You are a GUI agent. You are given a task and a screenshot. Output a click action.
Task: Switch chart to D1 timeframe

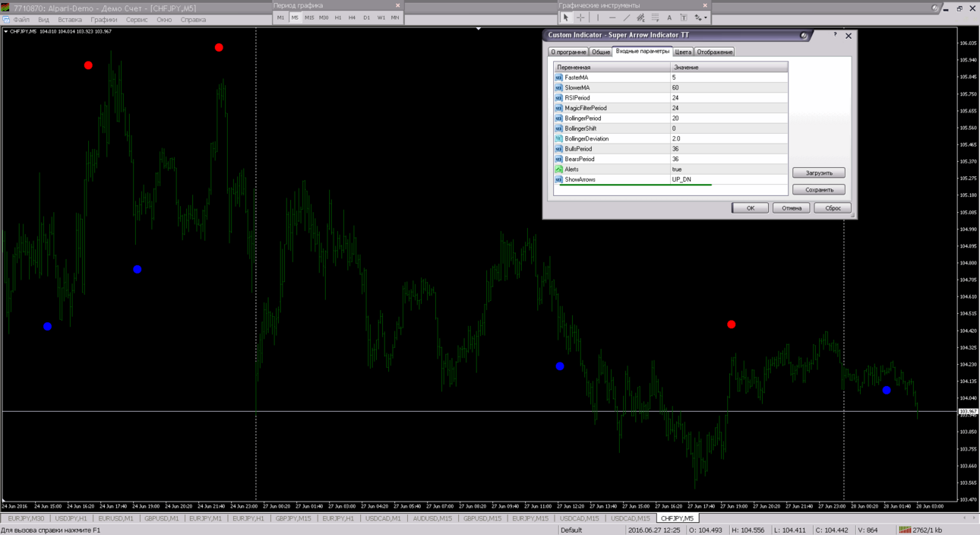[366, 17]
